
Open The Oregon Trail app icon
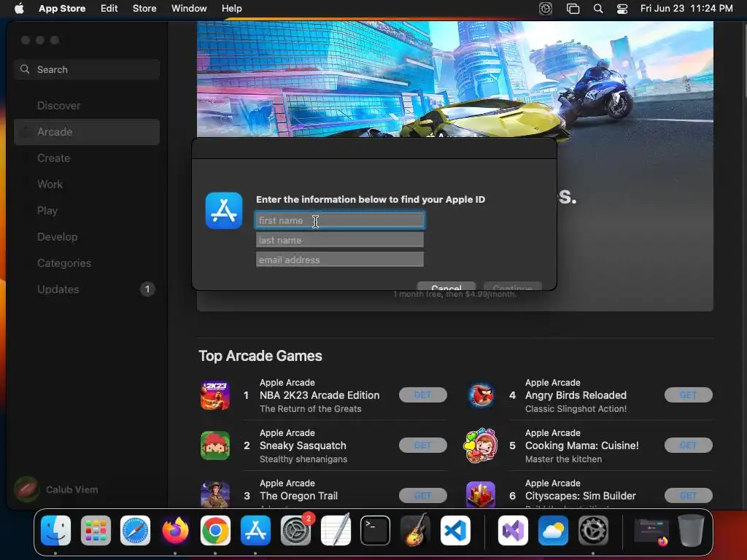(215, 495)
